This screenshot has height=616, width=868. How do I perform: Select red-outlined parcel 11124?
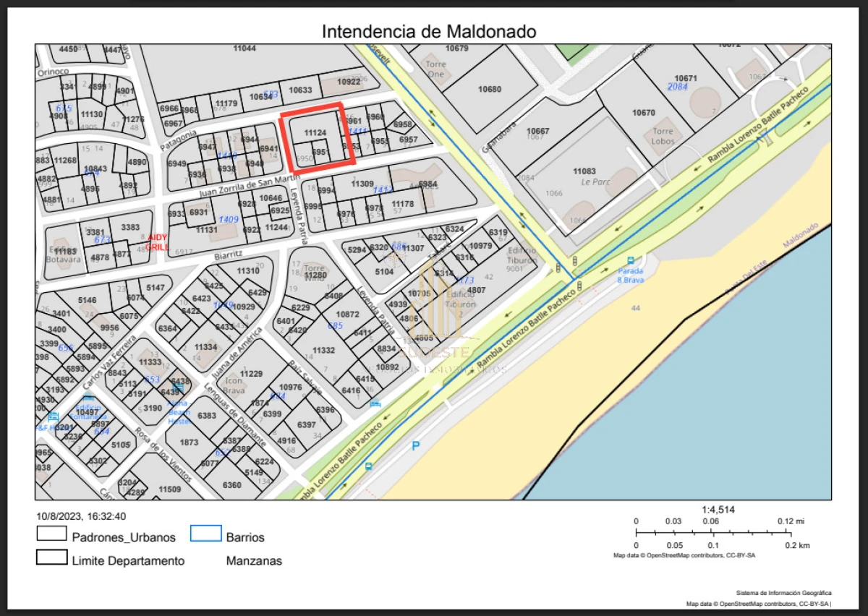point(315,133)
